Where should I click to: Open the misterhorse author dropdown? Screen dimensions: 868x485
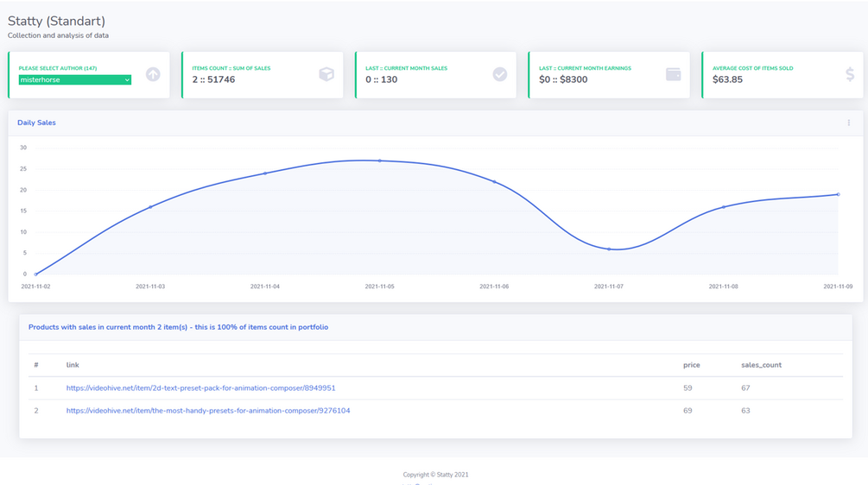(75, 79)
